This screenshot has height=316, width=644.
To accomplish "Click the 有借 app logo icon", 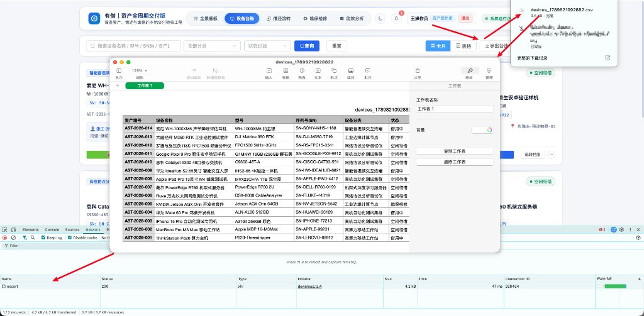I will tap(94, 18).
